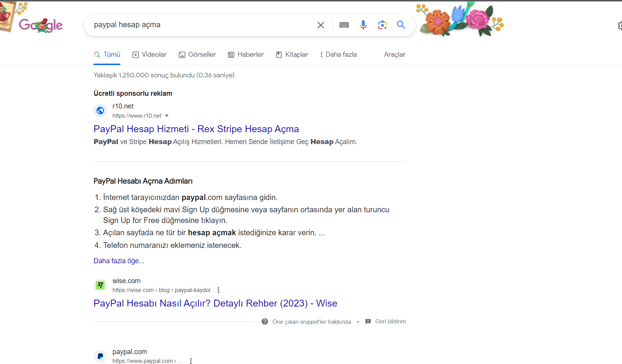This screenshot has width=622, height=364.
Task: Click the PayPal favicon icon
Action: (x=100, y=356)
